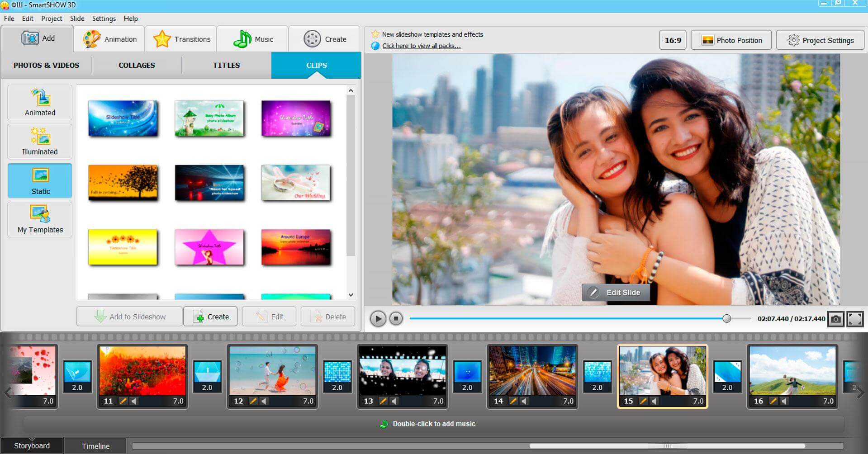
Task: Choose the orange autumn tree clip
Action: click(123, 183)
